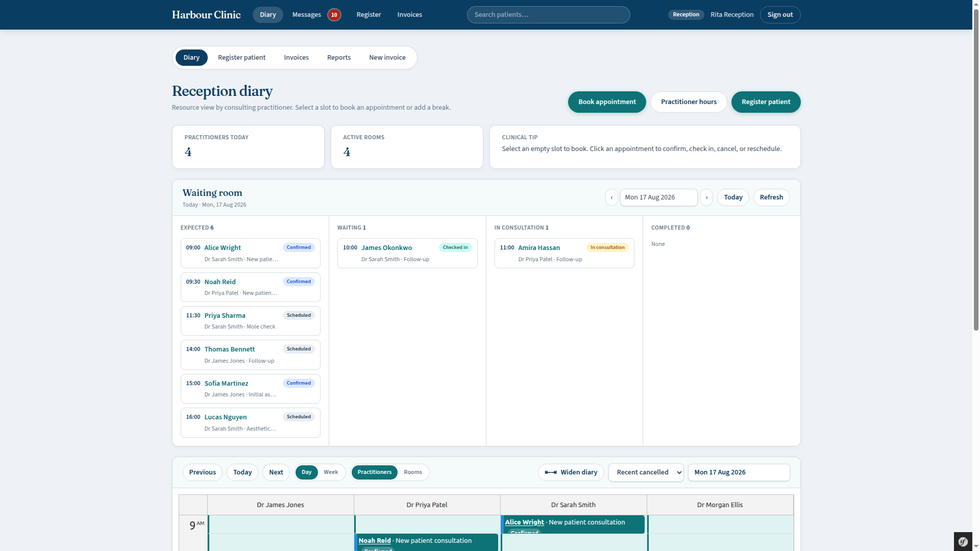Open Alice Wright in the expected list
Viewport: 980px width, 551px height.
pyautogui.click(x=223, y=248)
